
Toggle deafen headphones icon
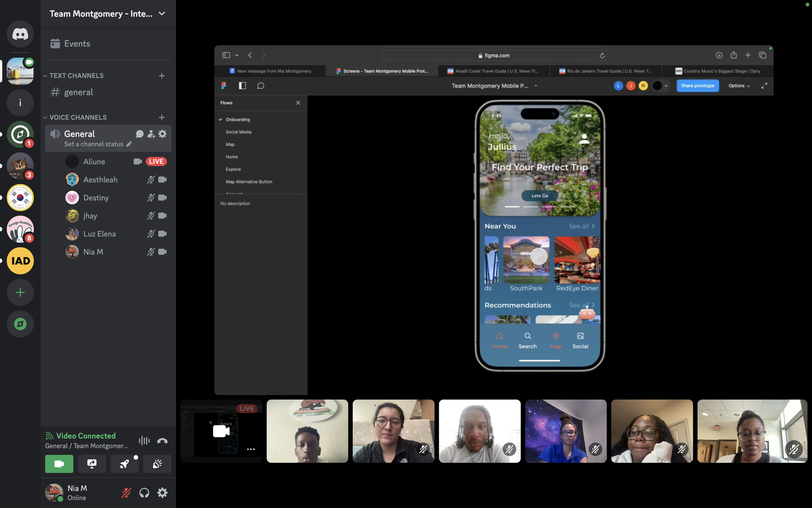click(144, 492)
